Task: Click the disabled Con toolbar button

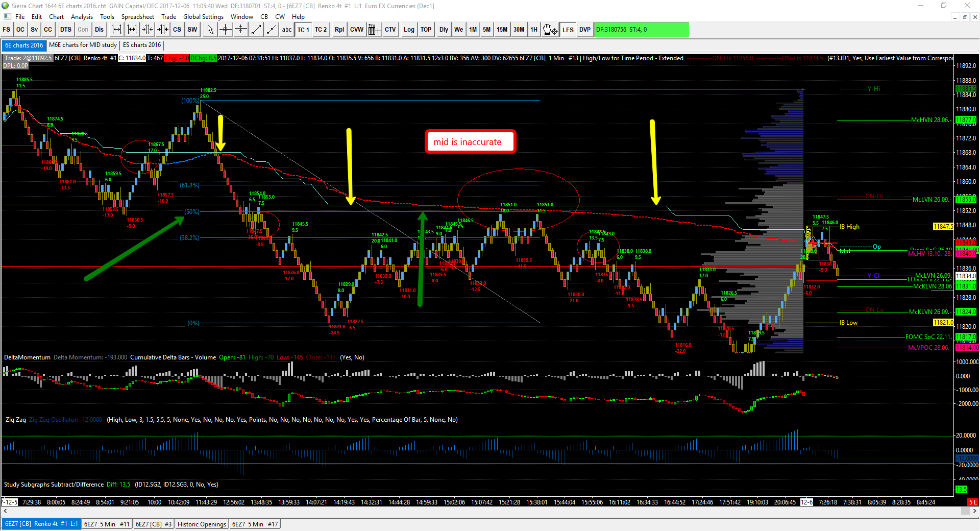Action: tap(83, 30)
